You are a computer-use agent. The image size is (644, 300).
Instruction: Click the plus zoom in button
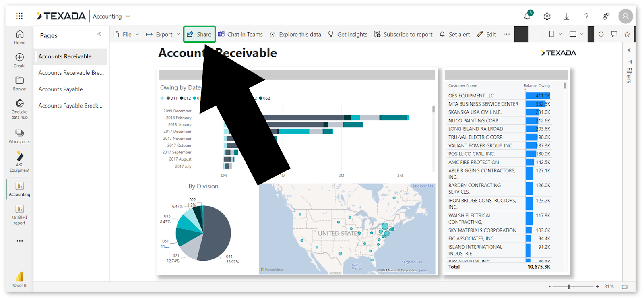pyautogui.click(x=597, y=287)
